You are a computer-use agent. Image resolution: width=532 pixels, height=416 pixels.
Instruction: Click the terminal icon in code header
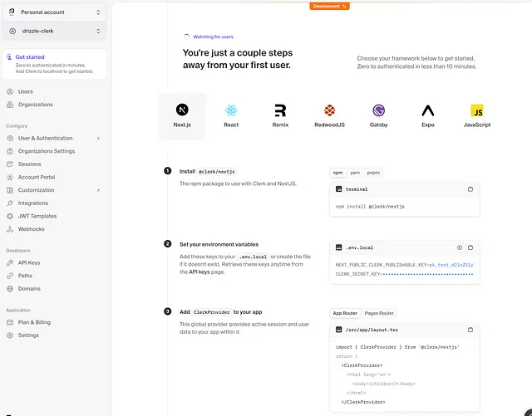(338, 188)
